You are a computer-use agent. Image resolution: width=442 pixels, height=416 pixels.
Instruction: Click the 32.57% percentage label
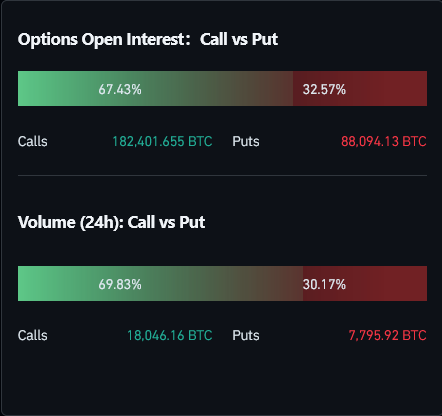pyautogui.click(x=324, y=89)
